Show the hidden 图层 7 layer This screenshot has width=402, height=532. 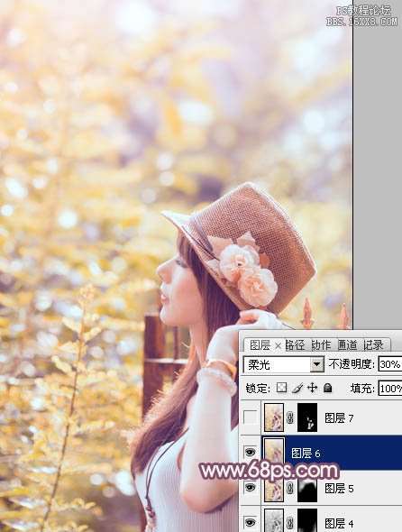click(x=250, y=417)
